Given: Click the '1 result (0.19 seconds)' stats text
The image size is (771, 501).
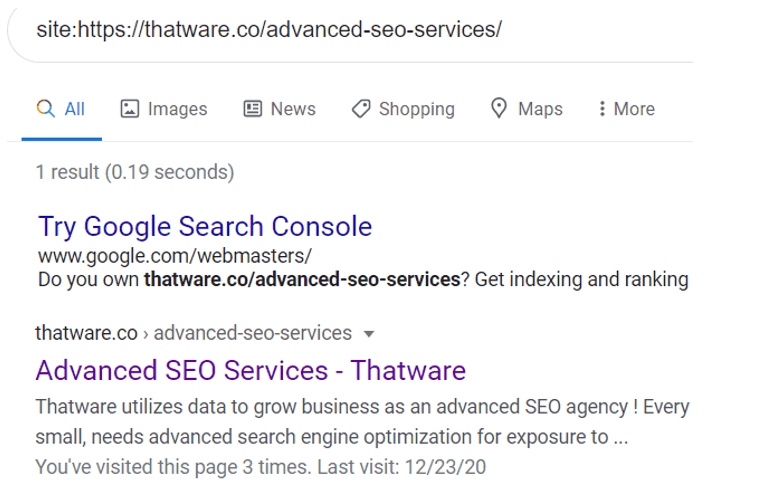Looking at the screenshot, I should [x=135, y=172].
